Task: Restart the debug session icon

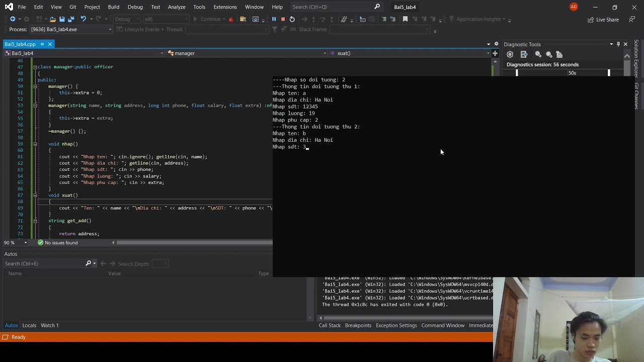Action: 292,19
